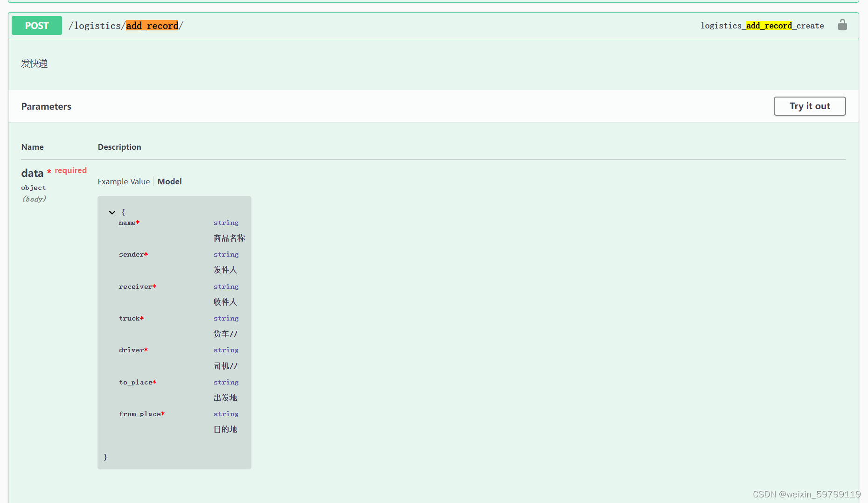Click the string type of the name field
The height and width of the screenshot is (503, 868).
click(226, 223)
